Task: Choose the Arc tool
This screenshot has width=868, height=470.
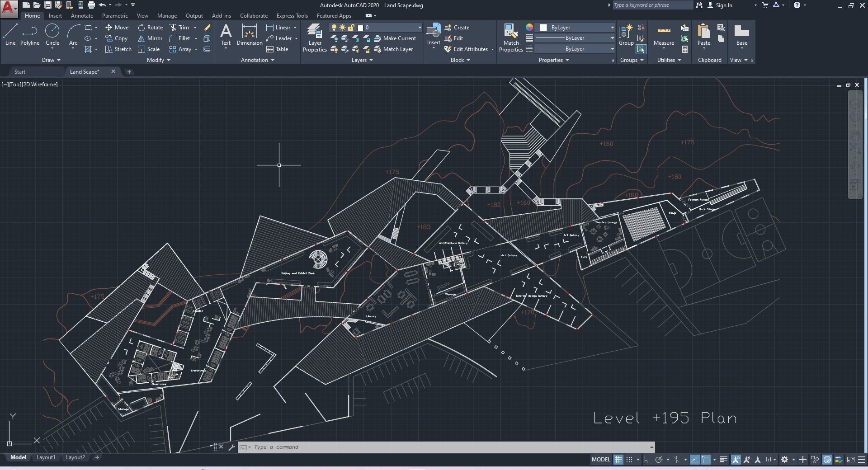Action: (x=73, y=35)
